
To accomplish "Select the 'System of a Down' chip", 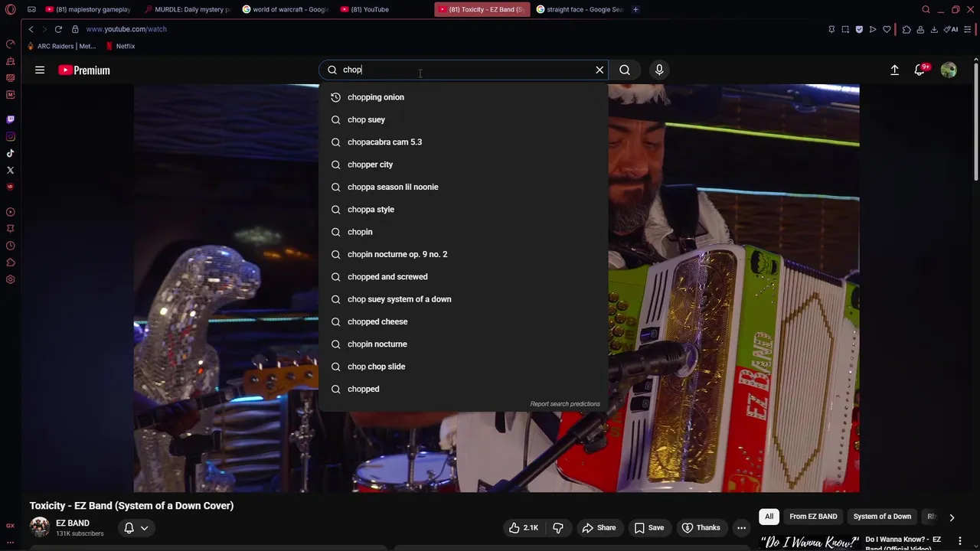I will [882, 517].
